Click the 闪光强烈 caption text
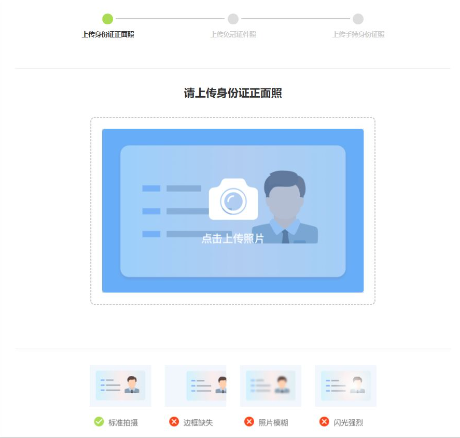460x438 pixels. point(348,422)
